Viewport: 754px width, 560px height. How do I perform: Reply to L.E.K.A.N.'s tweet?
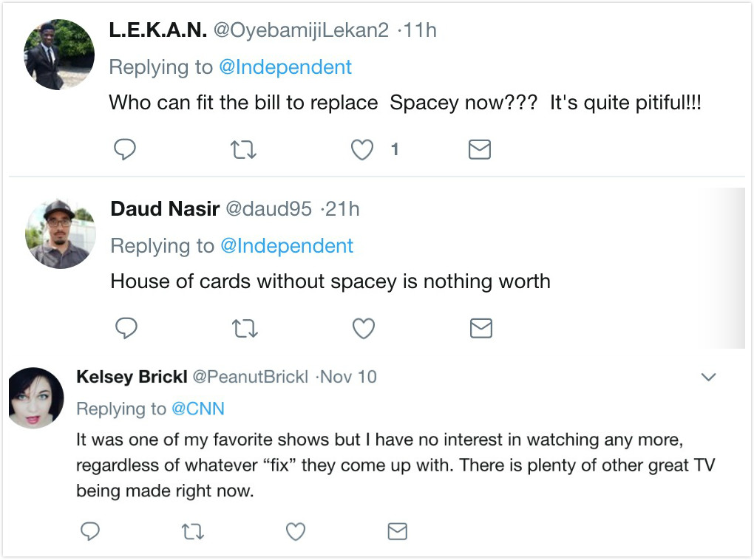tap(125, 150)
